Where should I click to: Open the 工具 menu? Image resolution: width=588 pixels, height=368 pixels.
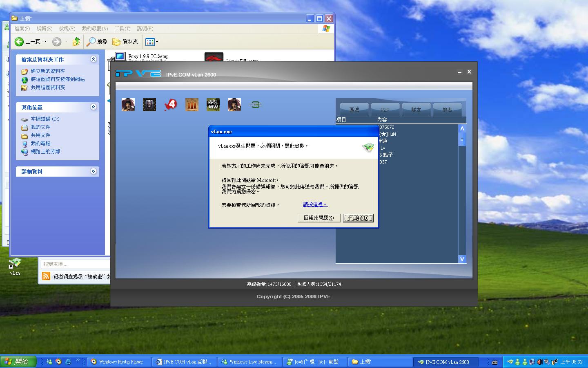click(x=122, y=29)
